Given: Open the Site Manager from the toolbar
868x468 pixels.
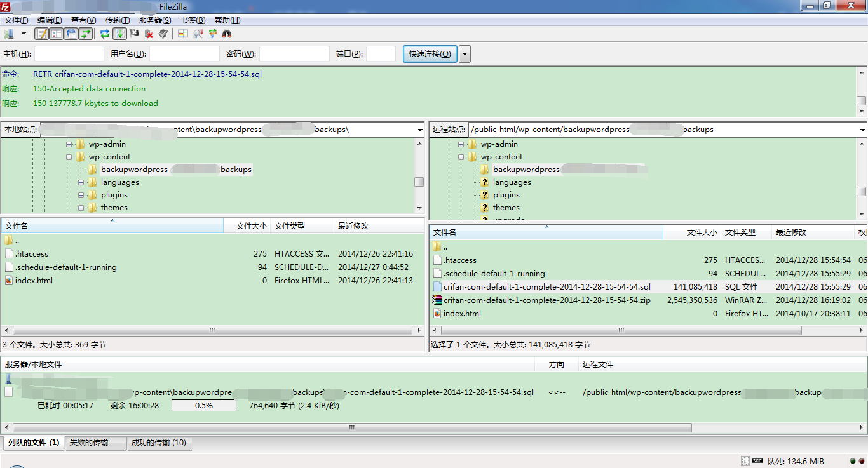Looking at the screenshot, I should pyautogui.click(x=10, y=34).
